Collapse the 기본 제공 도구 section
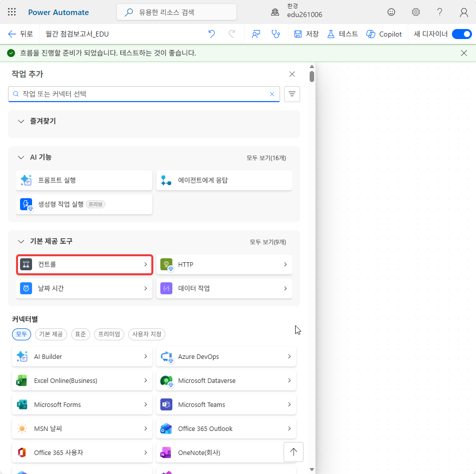This screenshot has height=474, width=476. [21, 241]
